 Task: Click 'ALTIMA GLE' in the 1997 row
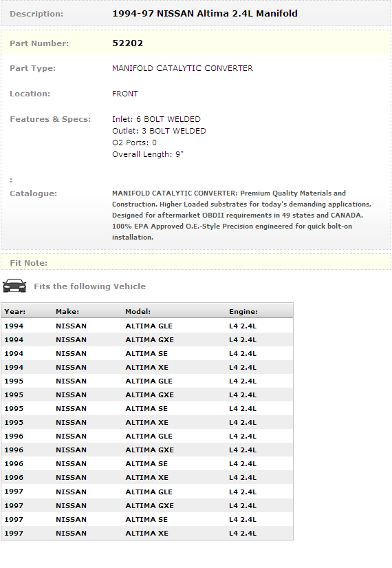[x=149, y=492]
